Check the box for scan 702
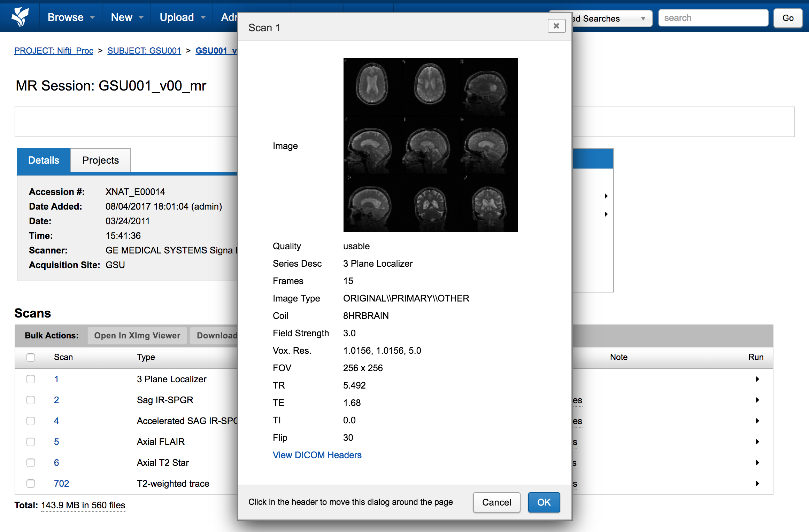809x532 pixels. (31, 484)
